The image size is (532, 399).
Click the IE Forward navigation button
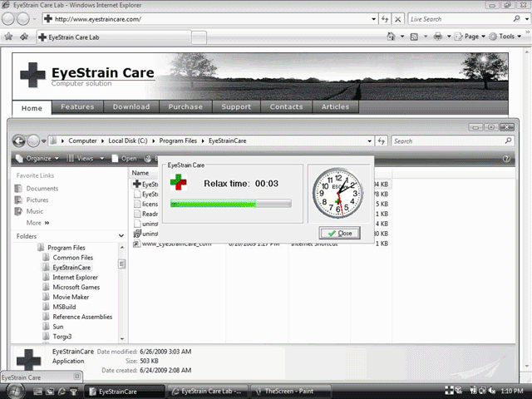click(x=23, y=19)
